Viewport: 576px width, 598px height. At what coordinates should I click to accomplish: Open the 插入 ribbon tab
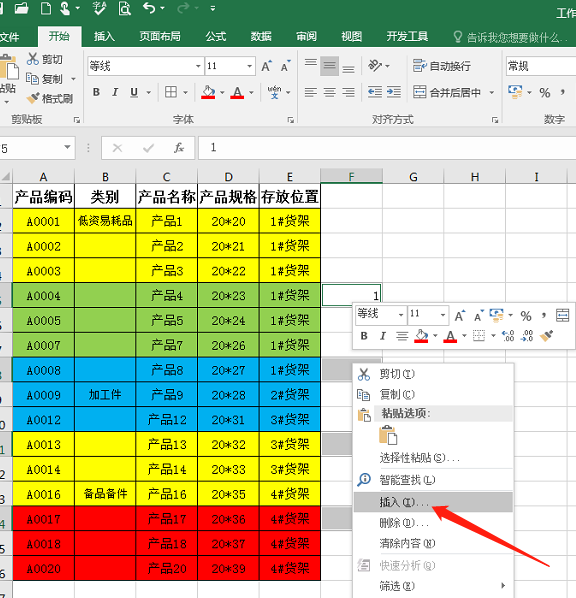coord(105,37)
